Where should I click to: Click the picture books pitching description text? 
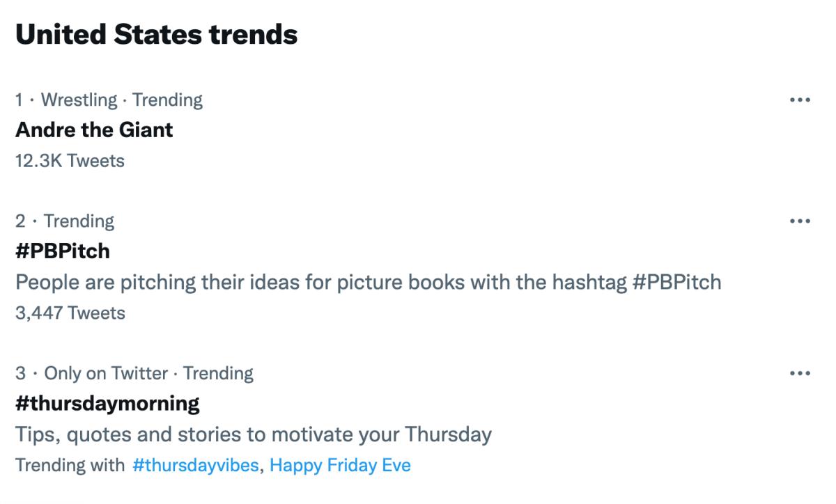320,282
